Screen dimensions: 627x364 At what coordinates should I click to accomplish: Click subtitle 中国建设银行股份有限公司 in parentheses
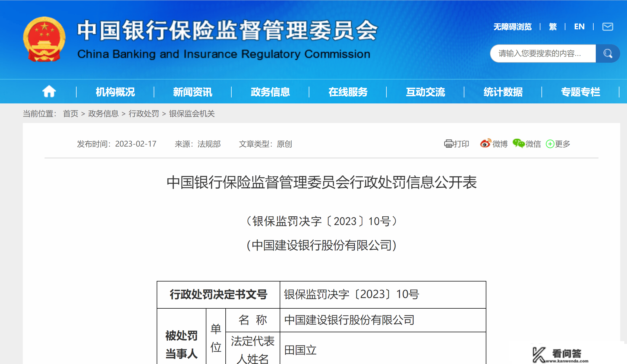coord(322,245)
